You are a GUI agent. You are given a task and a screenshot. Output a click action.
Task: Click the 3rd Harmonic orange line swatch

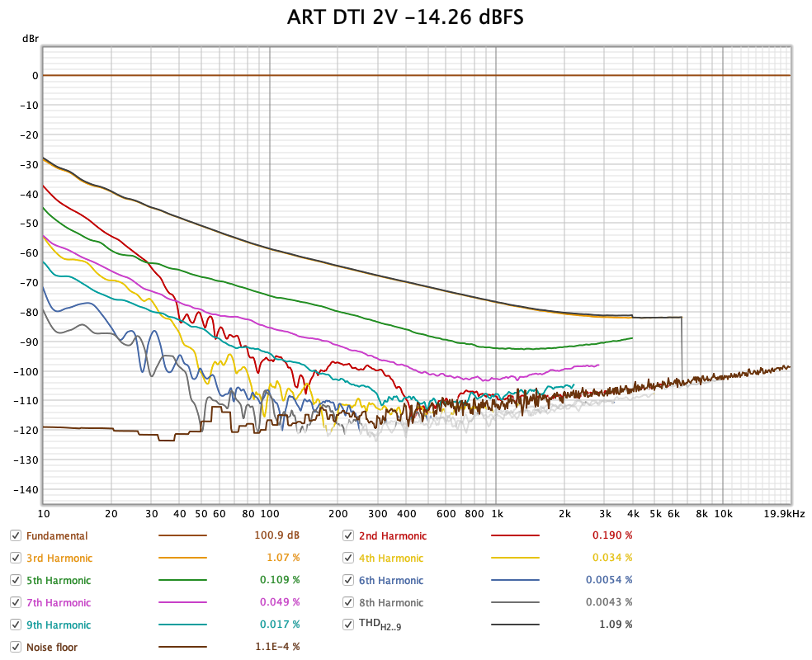pyautogui.click(x=183, y=558)
